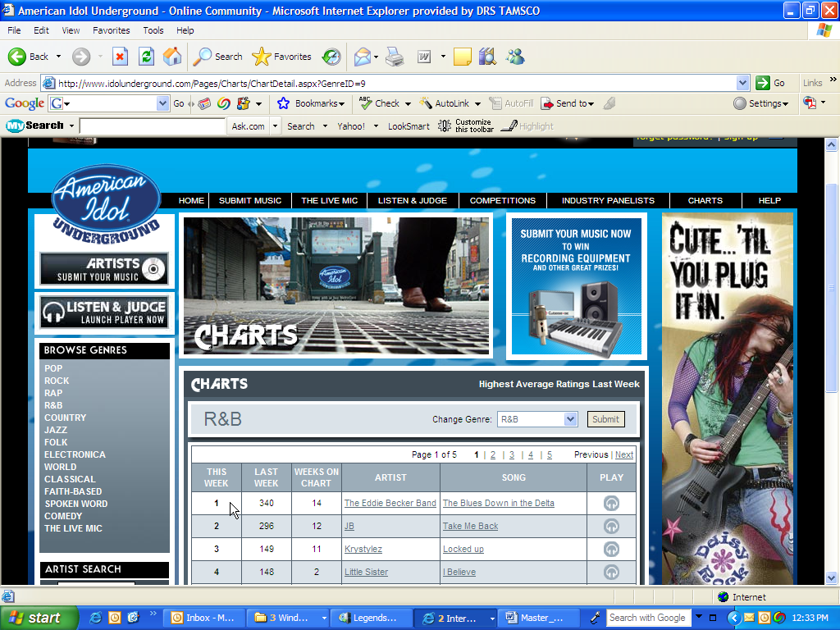Launch the Messenger people icon

click(x=515, y=57)
